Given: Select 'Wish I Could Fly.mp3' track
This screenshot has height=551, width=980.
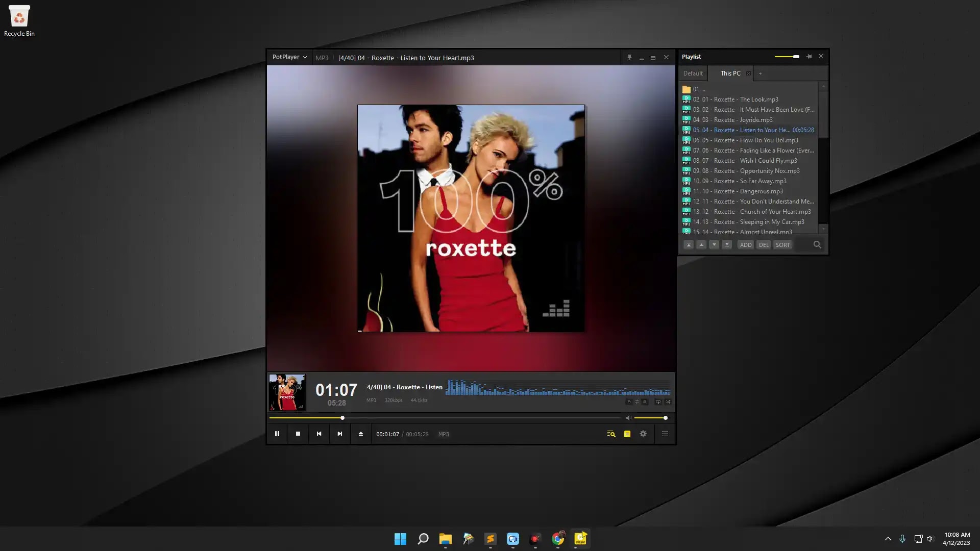Looking at the screenshot, I should [749, 161].
